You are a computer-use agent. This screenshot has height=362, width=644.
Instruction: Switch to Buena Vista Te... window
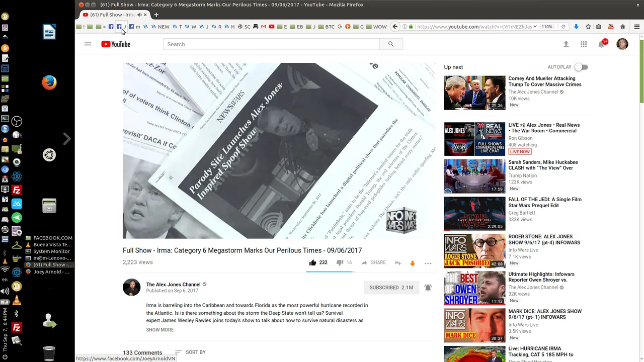pos(49,245)
